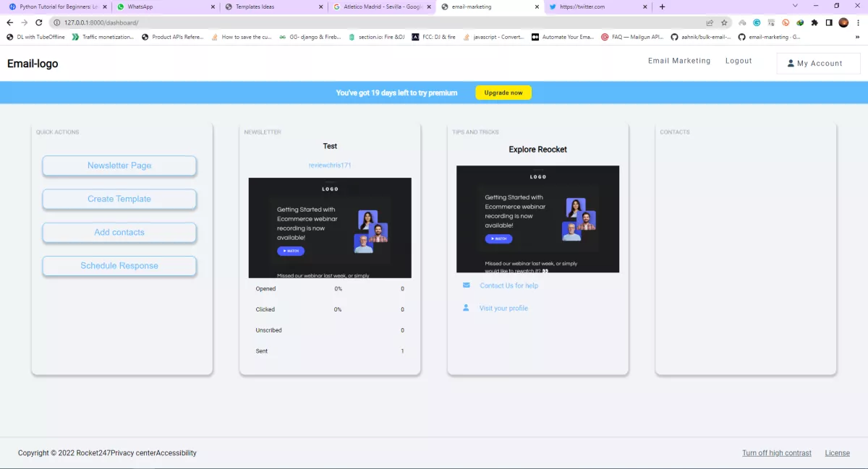Open browser extensions via the puzzle icon
This screenshot has height=469, width=868.
click(815, 22)
